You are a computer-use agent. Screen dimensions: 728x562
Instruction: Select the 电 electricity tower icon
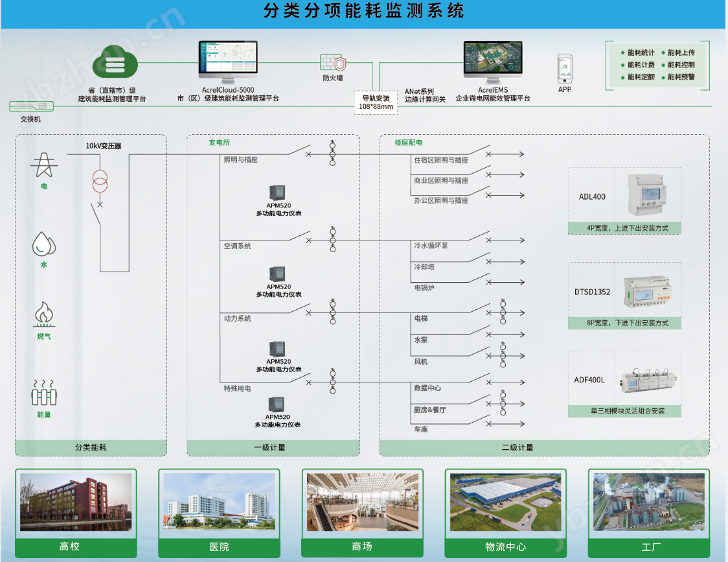click(x=43, y=165)
